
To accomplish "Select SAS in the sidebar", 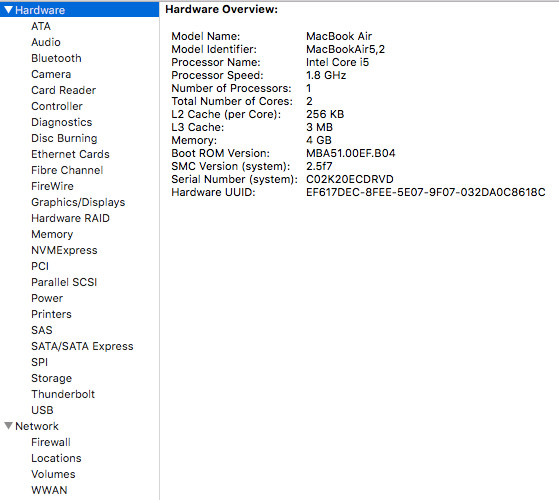I will [42, 330].
